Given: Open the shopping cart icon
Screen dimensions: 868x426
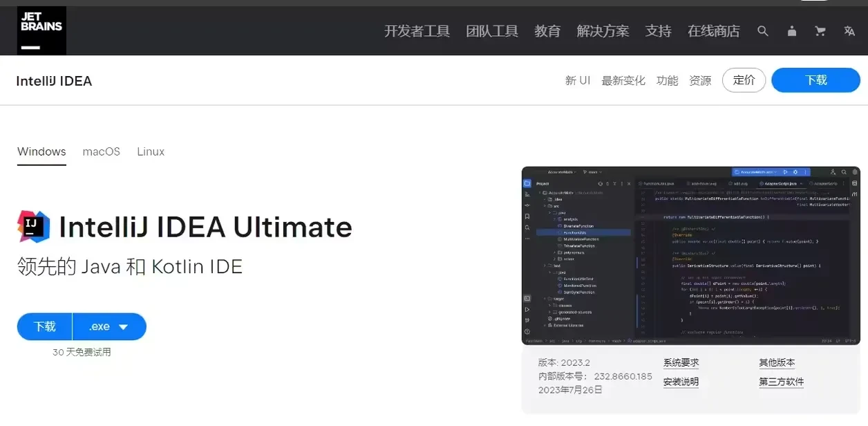Looking at the screenshot, I should (820, 31).
